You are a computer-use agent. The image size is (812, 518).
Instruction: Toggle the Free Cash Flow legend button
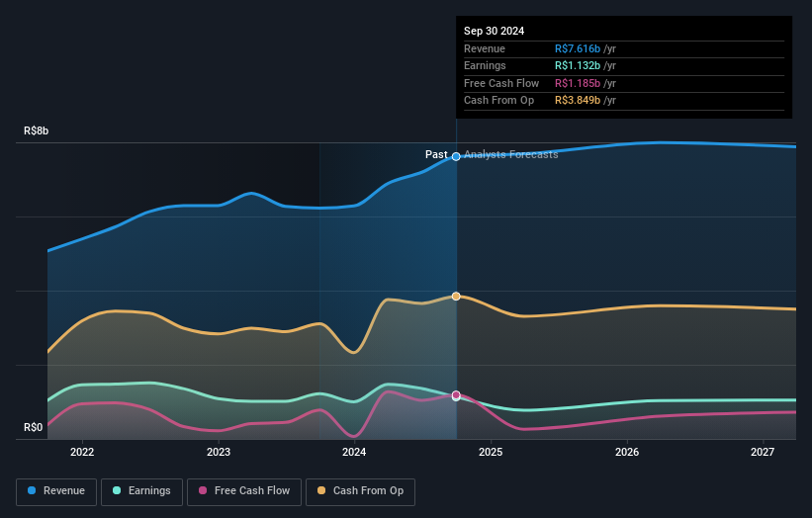(244, 491)
